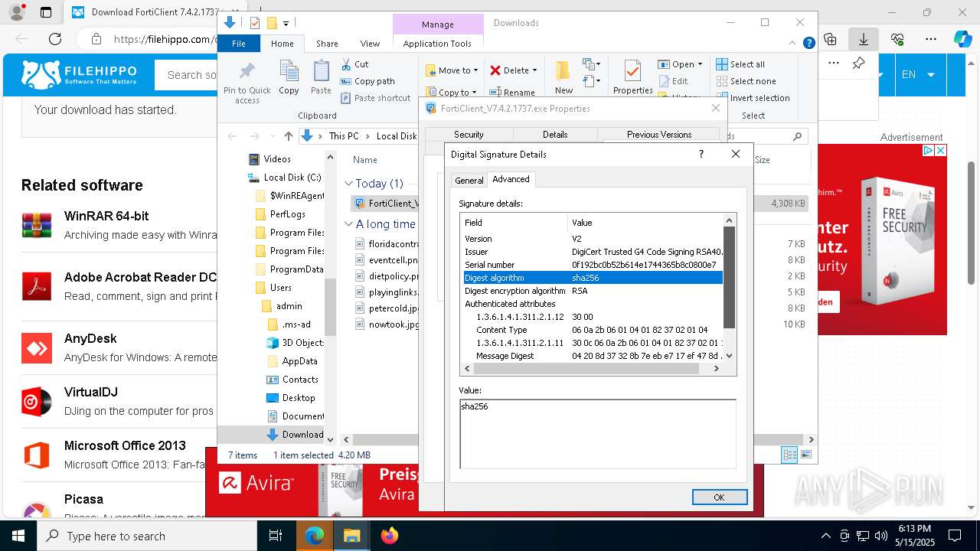Click the Rename ribbon command
980x551 pixels.
coord(512,92)
